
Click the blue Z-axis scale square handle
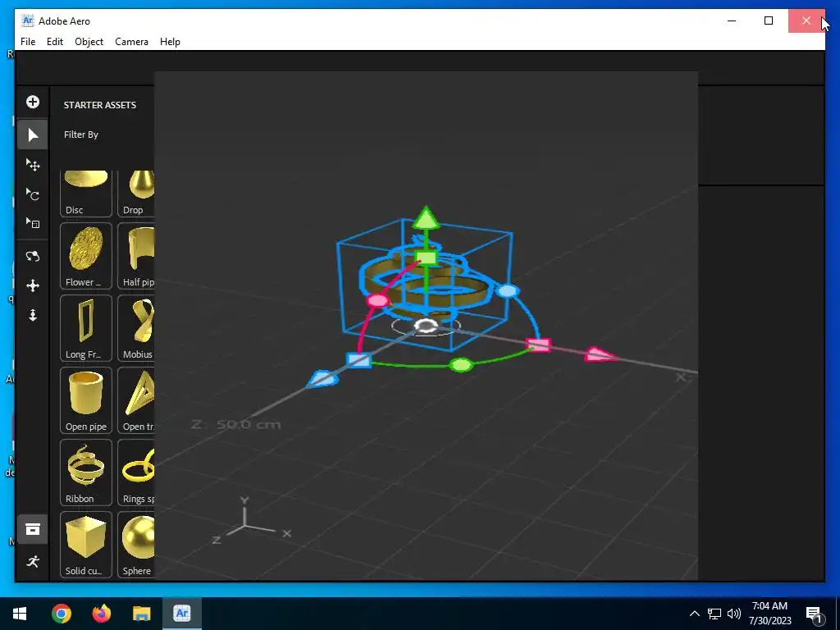point(359,360)
